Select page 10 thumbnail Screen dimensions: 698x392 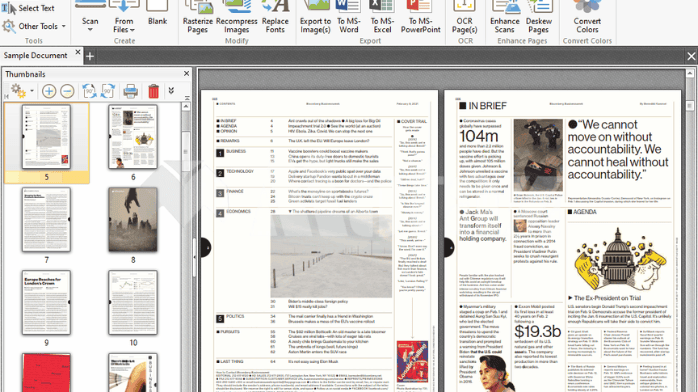[133, 303]
